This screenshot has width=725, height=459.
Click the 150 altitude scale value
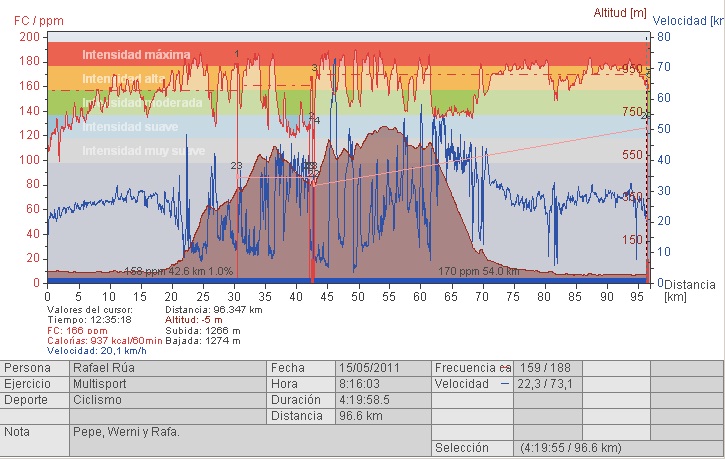tap(632, 239)
